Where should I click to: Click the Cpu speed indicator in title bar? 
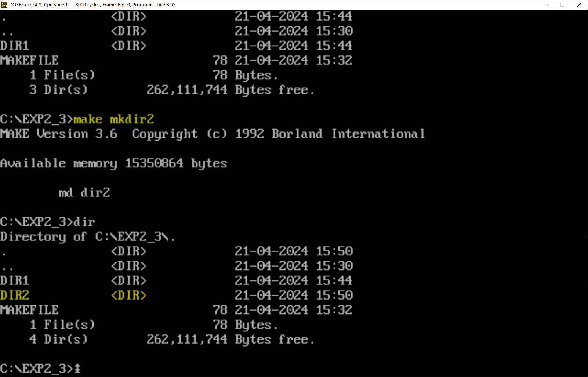(x=55, y=5)
